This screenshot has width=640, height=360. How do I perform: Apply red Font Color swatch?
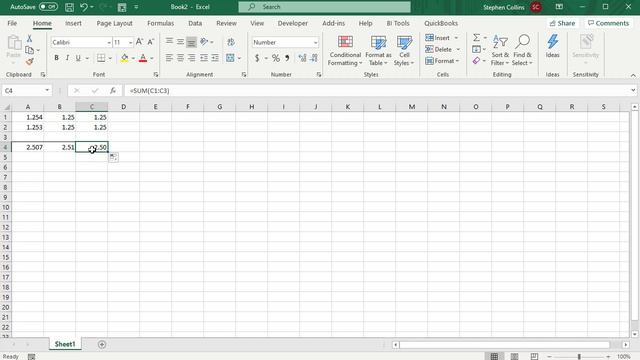coord(143,58)
